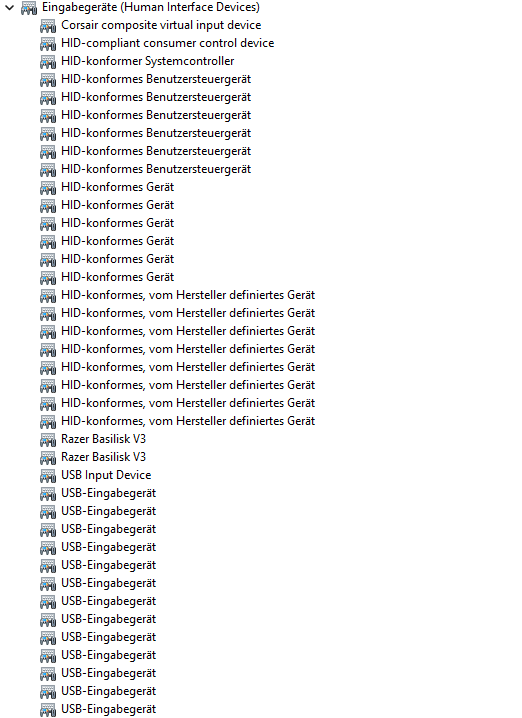This screenshot has width=522, height=718.
Task: Click icon of second Razer Basilisk V3
Action: coord(48,457)
